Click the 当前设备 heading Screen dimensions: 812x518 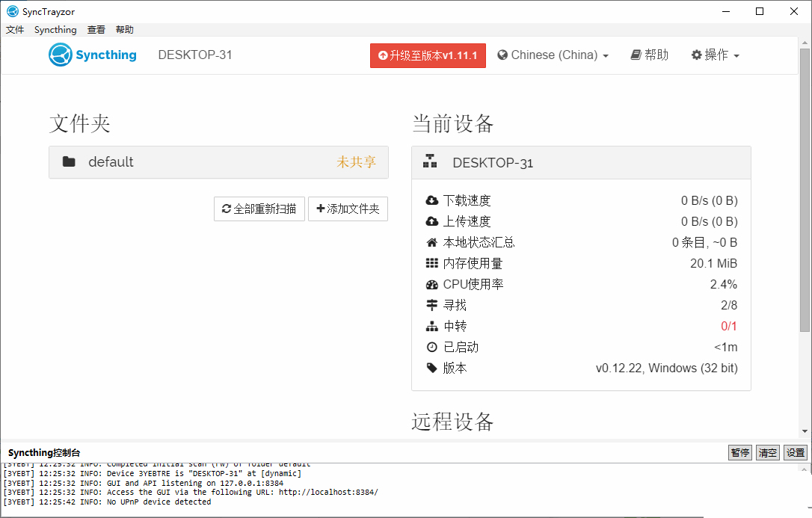point(452,123)
